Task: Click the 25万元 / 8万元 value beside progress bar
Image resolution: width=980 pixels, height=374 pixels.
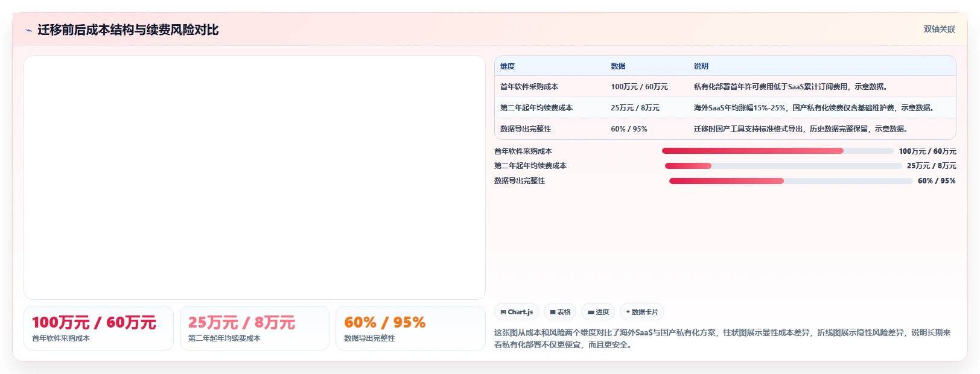Action: click(932, 166)
